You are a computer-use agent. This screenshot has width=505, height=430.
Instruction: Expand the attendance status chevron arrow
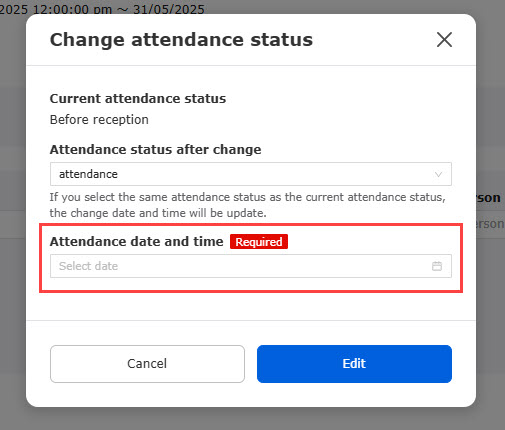tap(438, 174)
